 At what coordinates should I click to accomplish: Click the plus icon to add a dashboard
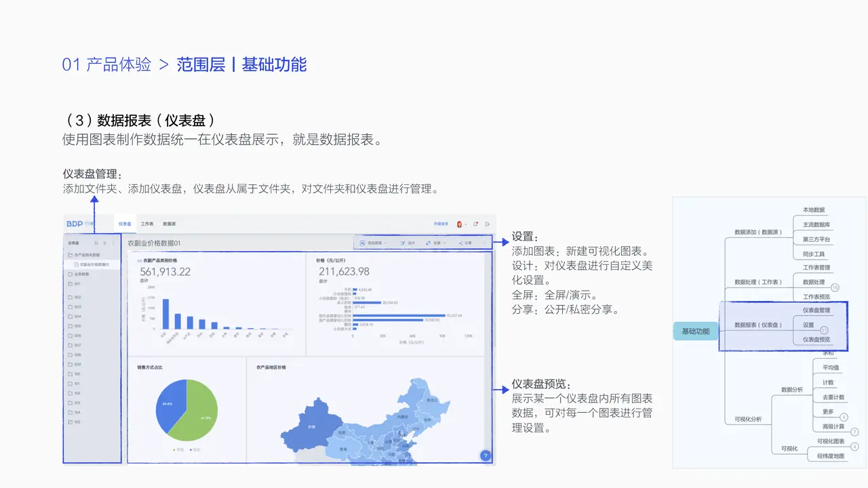pyautogui.click(x=104, y=243)
